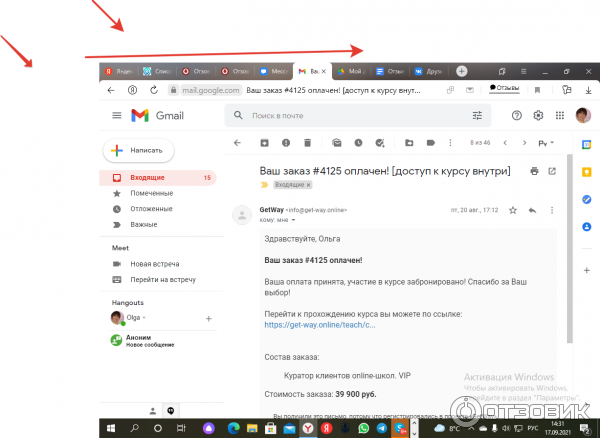This screenshot has width=600, height=438.
Task: Delete this email with trash icon
Action: click(308, 143)
